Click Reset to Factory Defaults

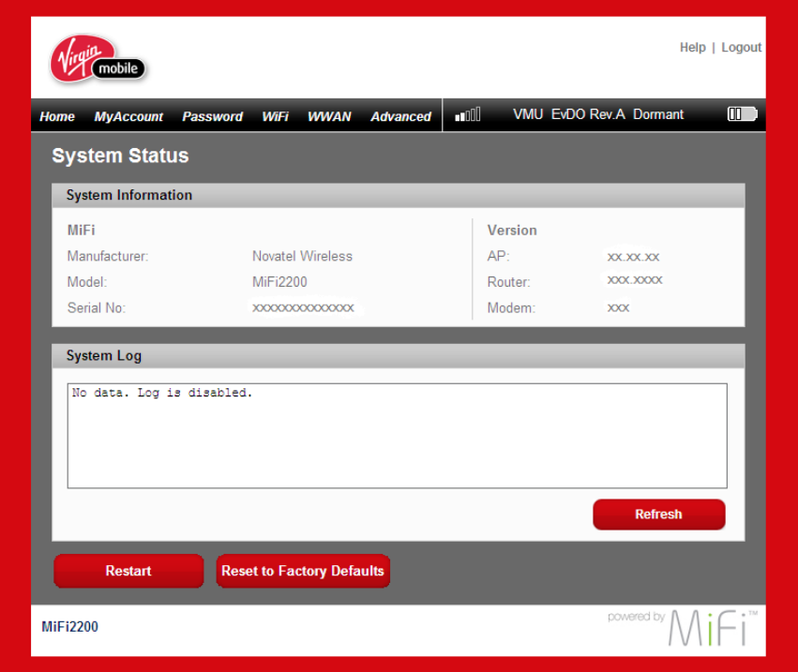pyautogui.click(x=303, y=571)
